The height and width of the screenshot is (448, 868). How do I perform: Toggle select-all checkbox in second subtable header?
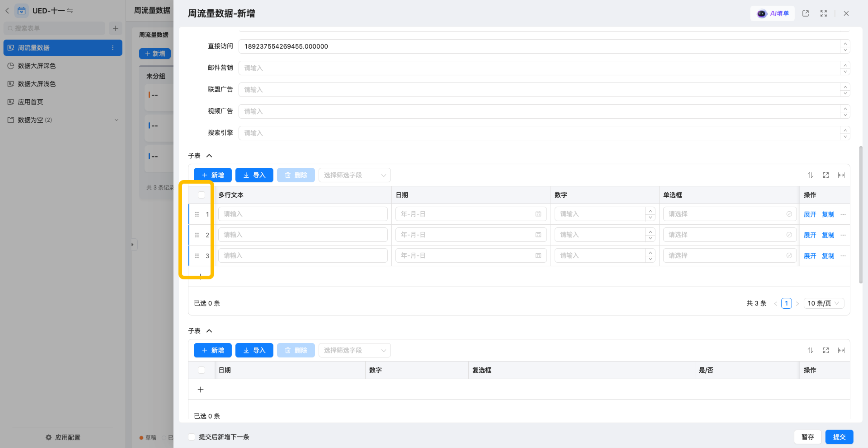201,370
